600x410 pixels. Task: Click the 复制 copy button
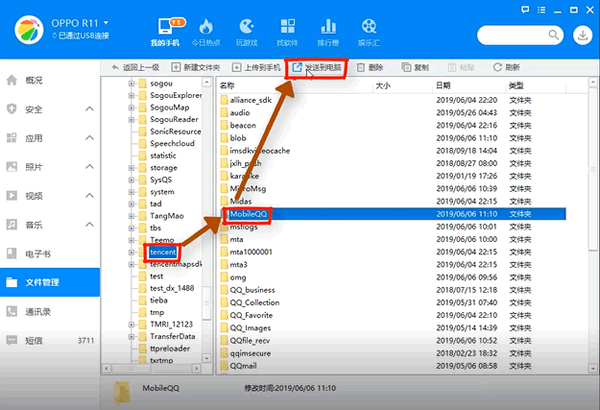[x=415, y=67]
